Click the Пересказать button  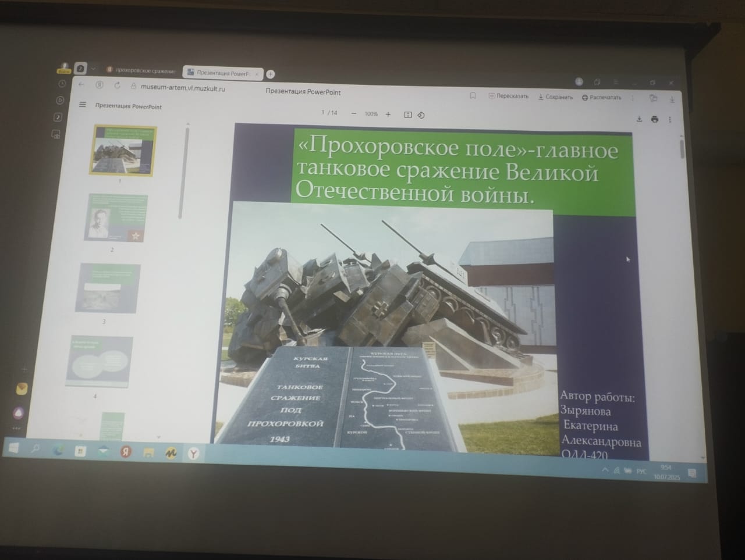pos(509,96)
